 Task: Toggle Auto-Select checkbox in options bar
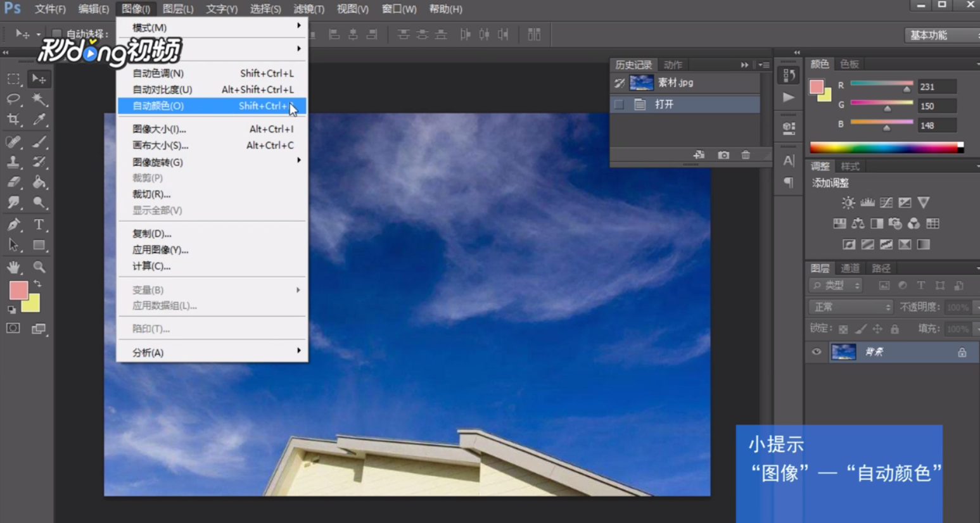click(56, 34)
